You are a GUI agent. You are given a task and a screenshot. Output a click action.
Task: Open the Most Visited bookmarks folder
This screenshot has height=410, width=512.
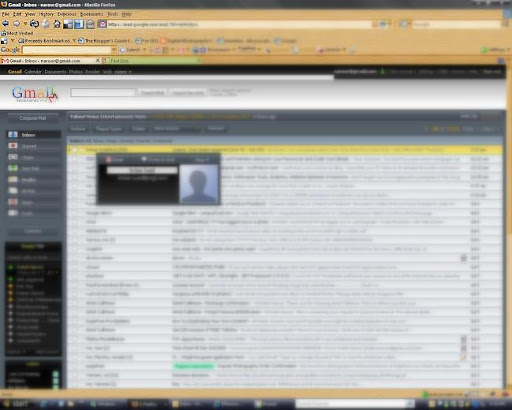click(17, 33)
